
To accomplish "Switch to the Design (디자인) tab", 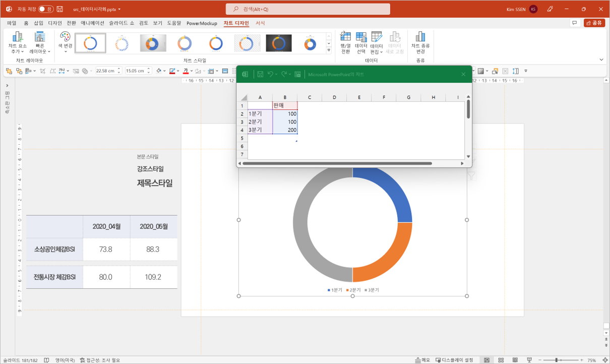I will pyautogui.click(x=55, y=23).
